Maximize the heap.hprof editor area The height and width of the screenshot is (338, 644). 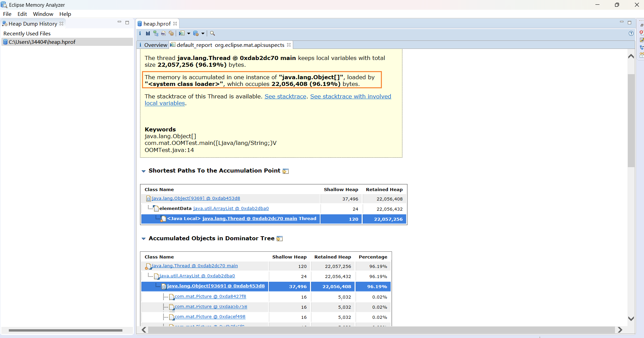629,23
